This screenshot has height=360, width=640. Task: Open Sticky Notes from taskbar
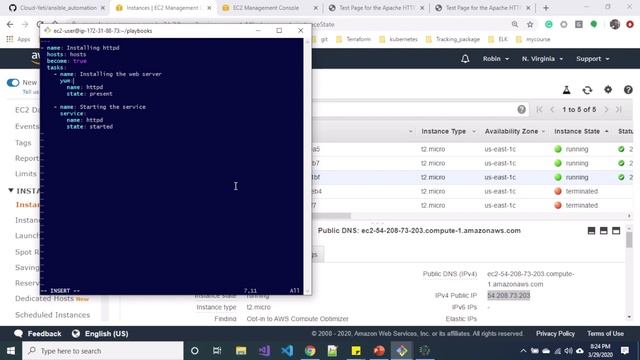356,351
